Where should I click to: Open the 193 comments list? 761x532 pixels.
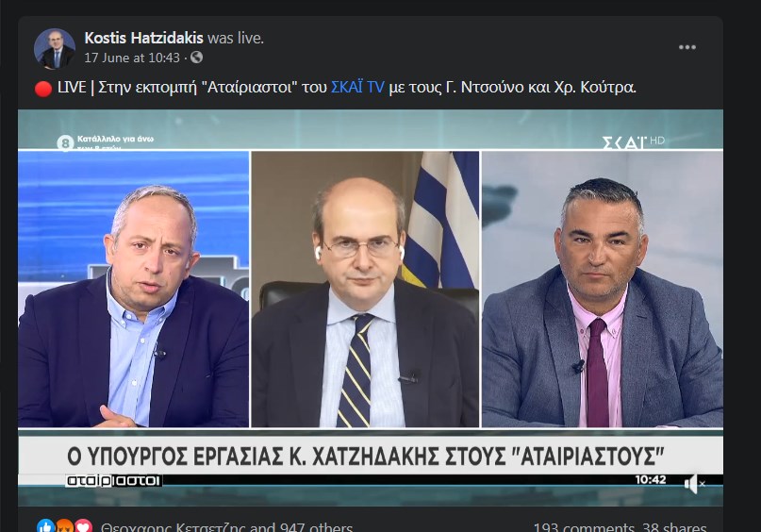[x=584, y=527]
